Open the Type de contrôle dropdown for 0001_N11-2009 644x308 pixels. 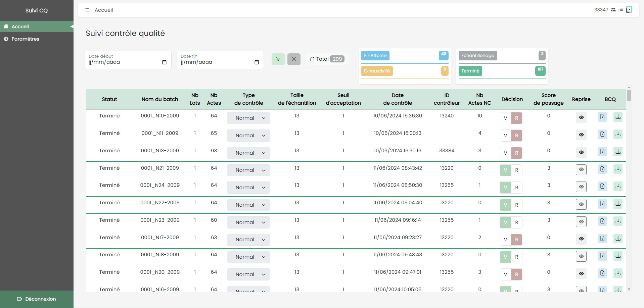[x=248, y=135]
